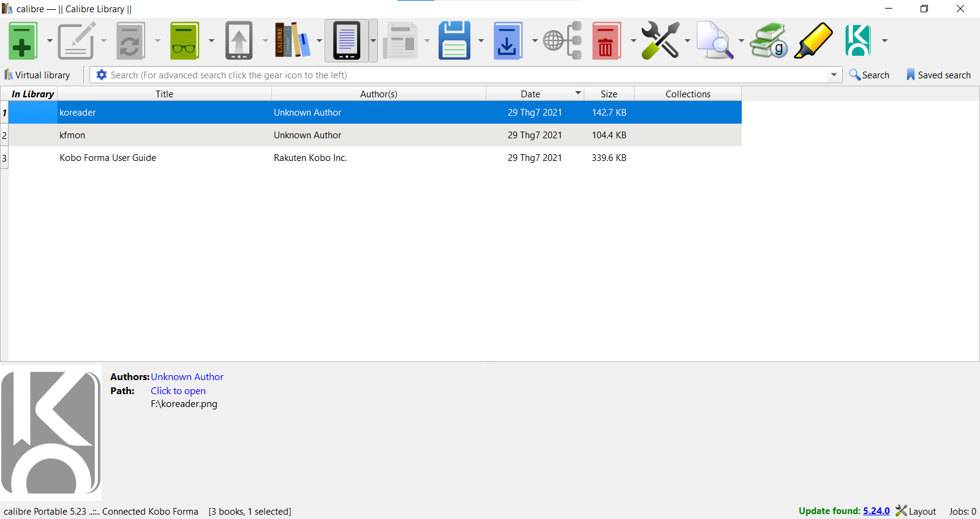
Task: Expand the Add books dropdown arrow
Action: [50, 41]
